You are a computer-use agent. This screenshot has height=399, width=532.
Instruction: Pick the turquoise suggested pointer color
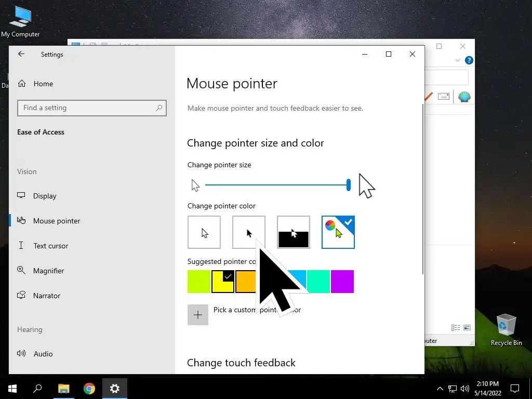[318, 282]
